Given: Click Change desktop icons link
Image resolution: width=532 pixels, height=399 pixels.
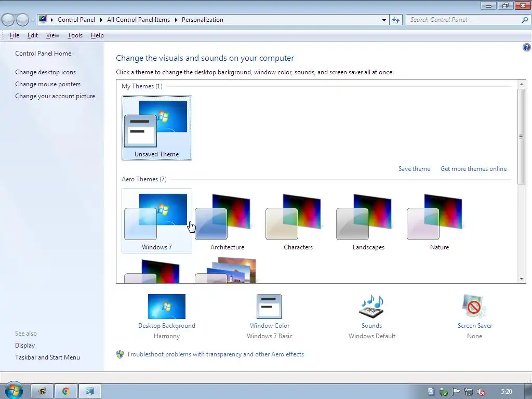Looking at the screenshot, I should pyautogui.click(x=46, y=72).
